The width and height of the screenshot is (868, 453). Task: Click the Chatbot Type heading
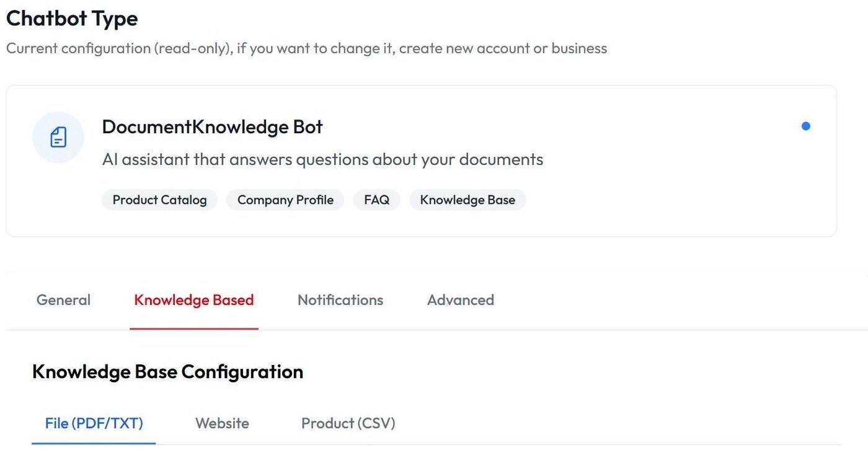72,19
